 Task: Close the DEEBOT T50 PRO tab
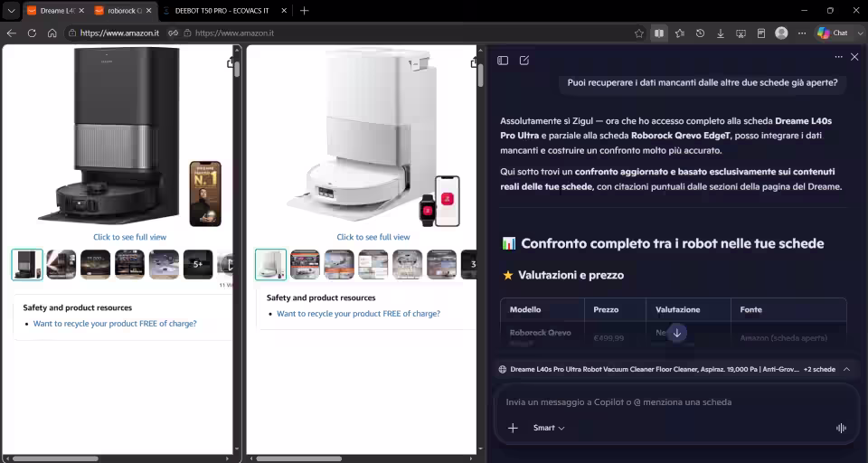pos(284,11)
